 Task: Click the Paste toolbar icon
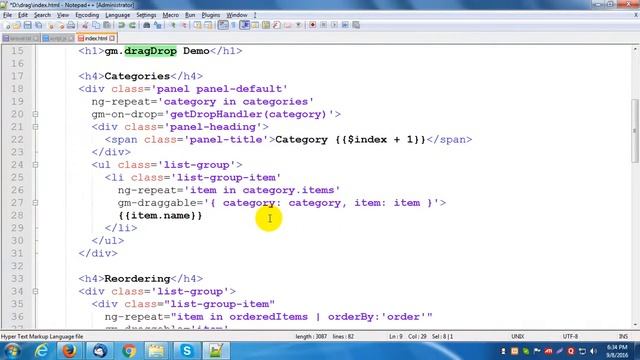pos(107,25)
